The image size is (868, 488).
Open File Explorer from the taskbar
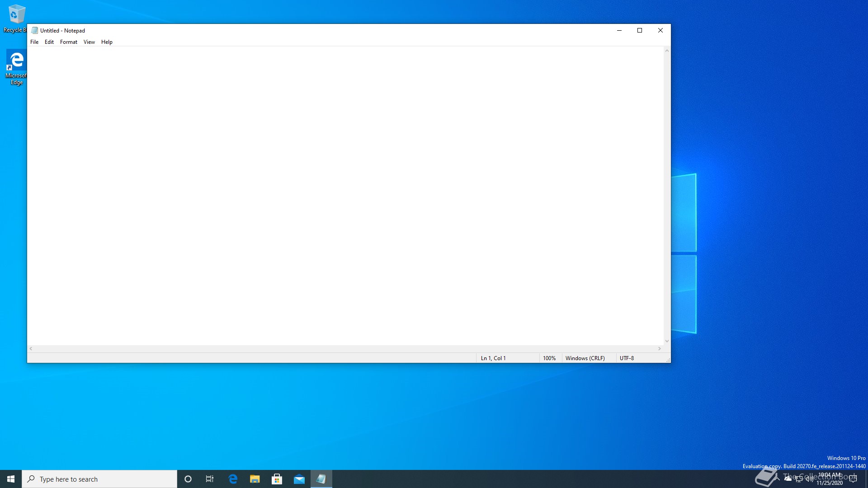coord(255,479)
